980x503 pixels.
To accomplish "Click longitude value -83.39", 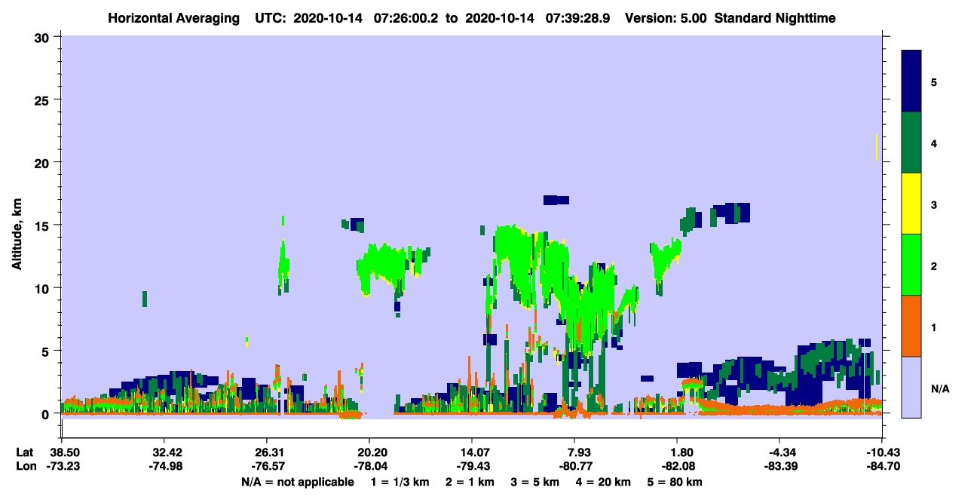I will pos(779,466).
